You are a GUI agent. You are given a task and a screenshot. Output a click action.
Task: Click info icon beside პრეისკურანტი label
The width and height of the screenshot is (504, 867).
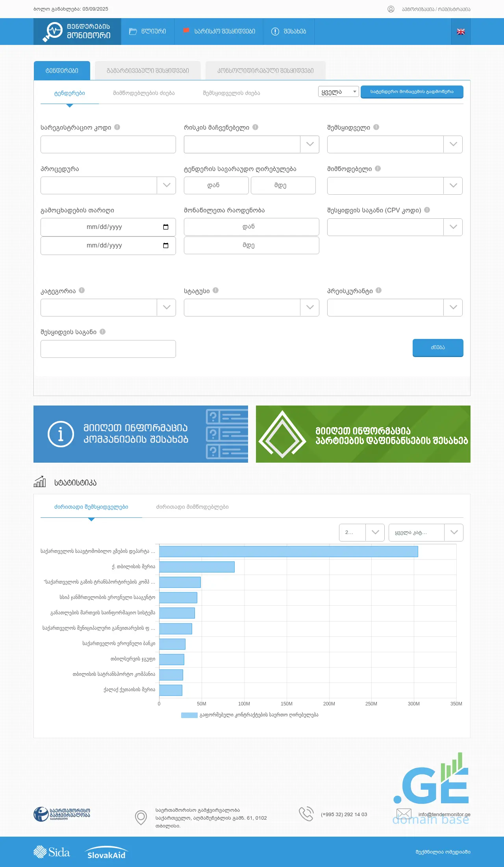[x=379, y=290]
